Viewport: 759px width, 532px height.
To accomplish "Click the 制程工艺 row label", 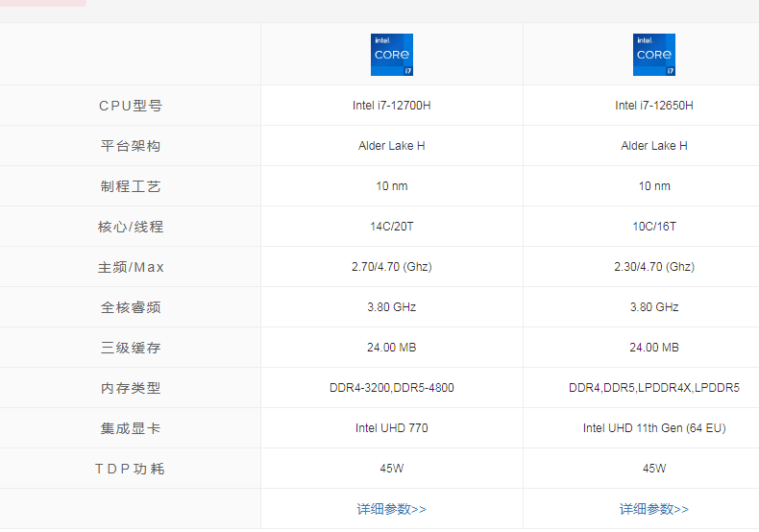I will [131, 186].
